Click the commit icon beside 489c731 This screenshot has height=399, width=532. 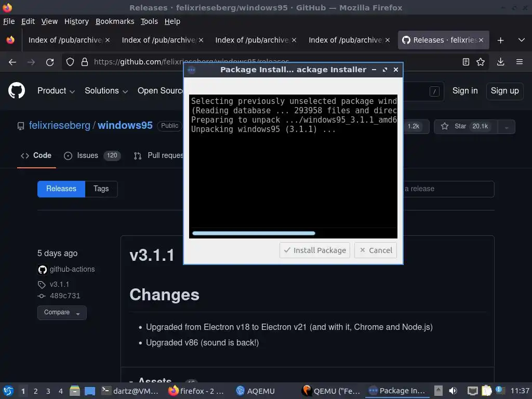click(42, 296)
